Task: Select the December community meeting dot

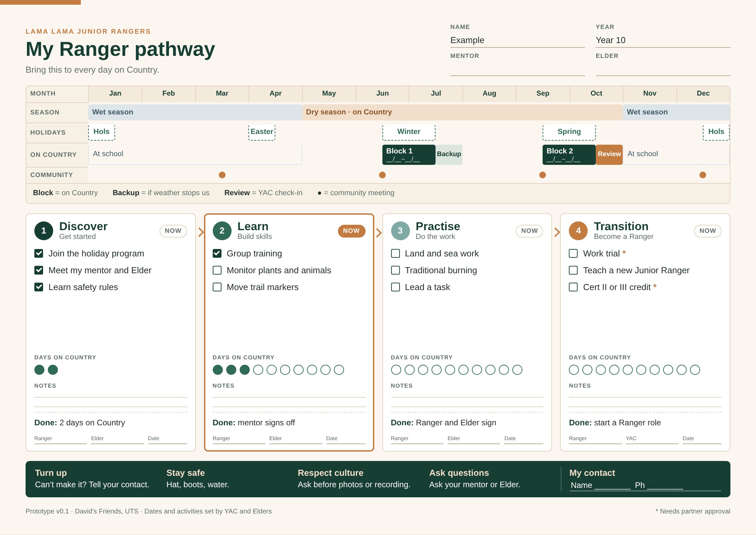Action: coord(703,175)
